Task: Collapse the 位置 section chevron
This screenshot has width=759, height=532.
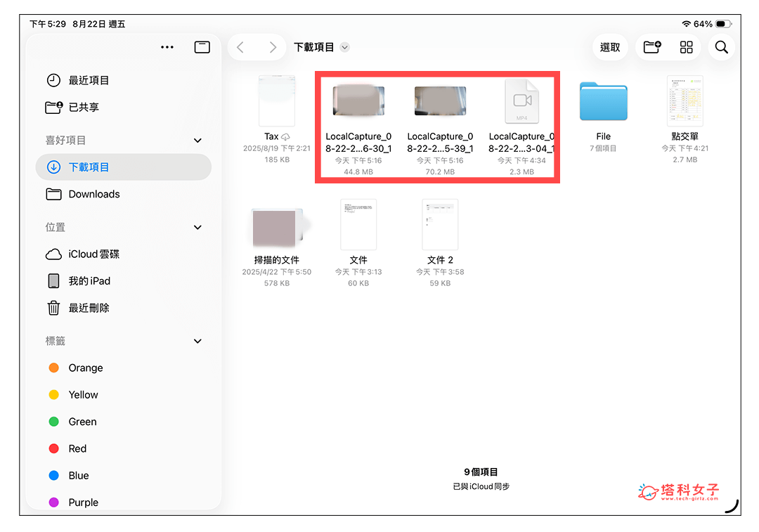Action: coord(197,227)
